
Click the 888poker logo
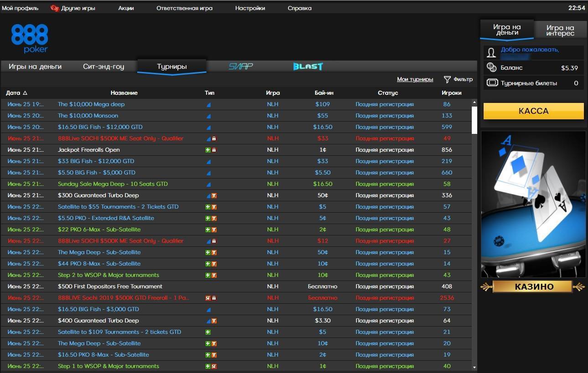click(x=30, y=39)
